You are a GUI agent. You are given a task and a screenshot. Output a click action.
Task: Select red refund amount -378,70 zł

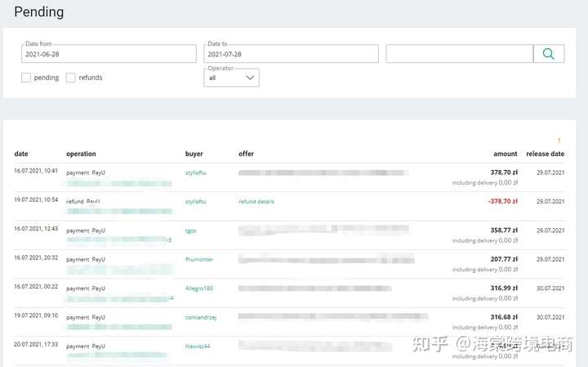point(503,201)
